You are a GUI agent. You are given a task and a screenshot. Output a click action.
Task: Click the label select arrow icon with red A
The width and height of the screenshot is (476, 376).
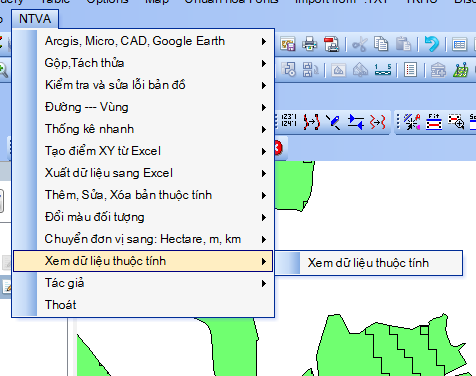[x=412, y=121]
